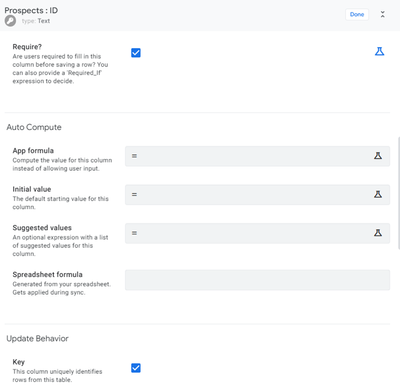Click the Prospects : ID title
The width and height of the screenshot is (400, 392).
pos(31,10)
